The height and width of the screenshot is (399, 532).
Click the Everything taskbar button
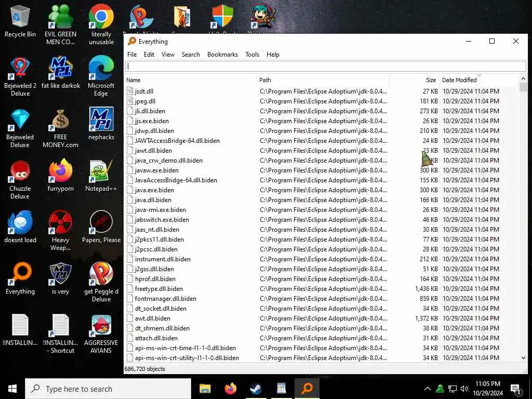click(307, 389)
